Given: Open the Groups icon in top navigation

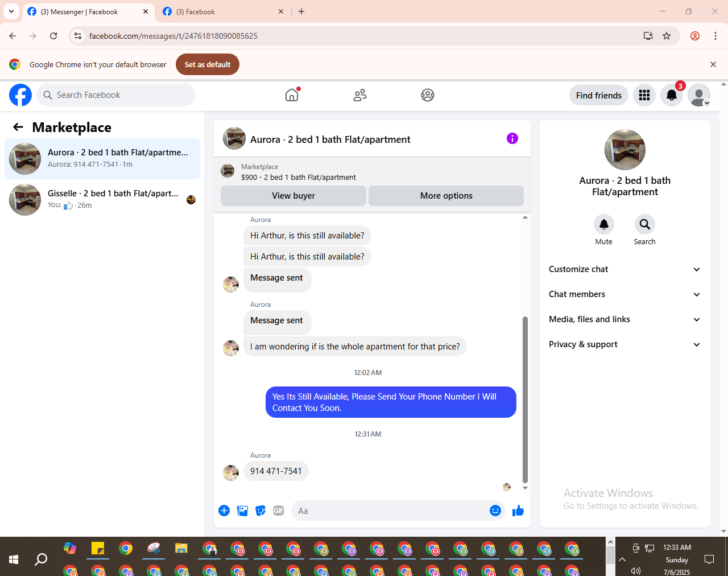Looking at the screenshot, I should coord(428,95).
